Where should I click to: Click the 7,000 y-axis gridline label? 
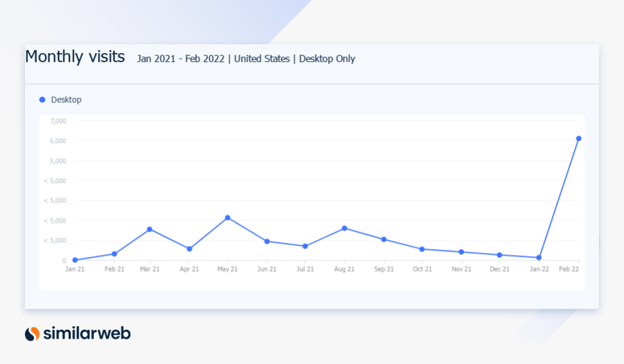(x=58, y=121)
